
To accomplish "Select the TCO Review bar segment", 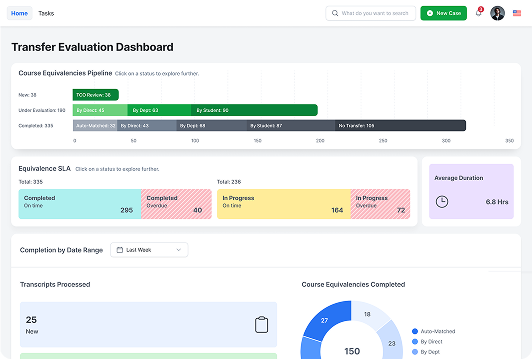I will click(96, 95).
